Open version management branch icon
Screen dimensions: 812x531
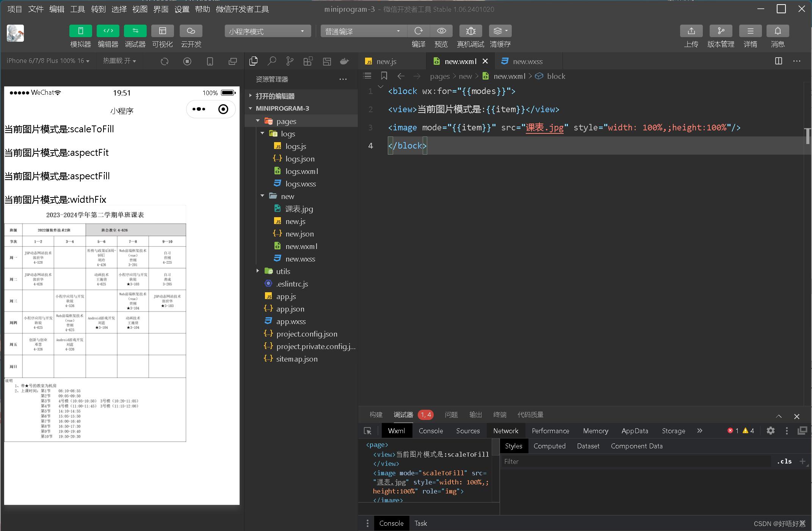pyautogui.click(x=721, y=31)
